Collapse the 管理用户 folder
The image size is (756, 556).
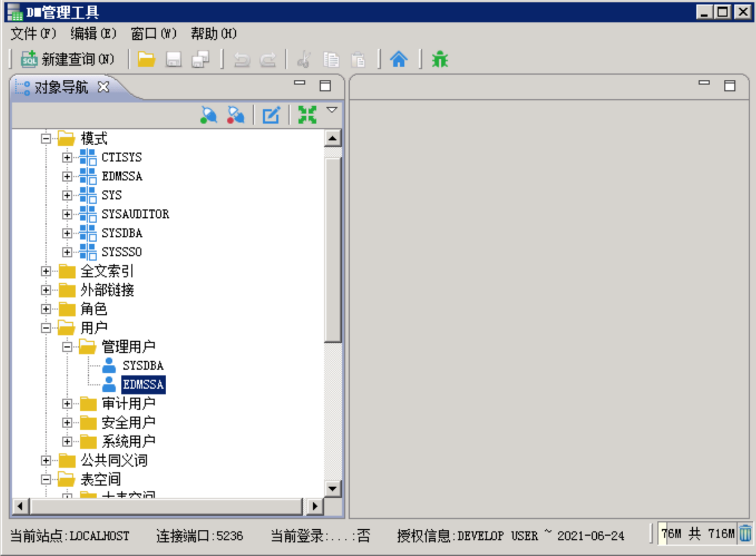[67, 346]
